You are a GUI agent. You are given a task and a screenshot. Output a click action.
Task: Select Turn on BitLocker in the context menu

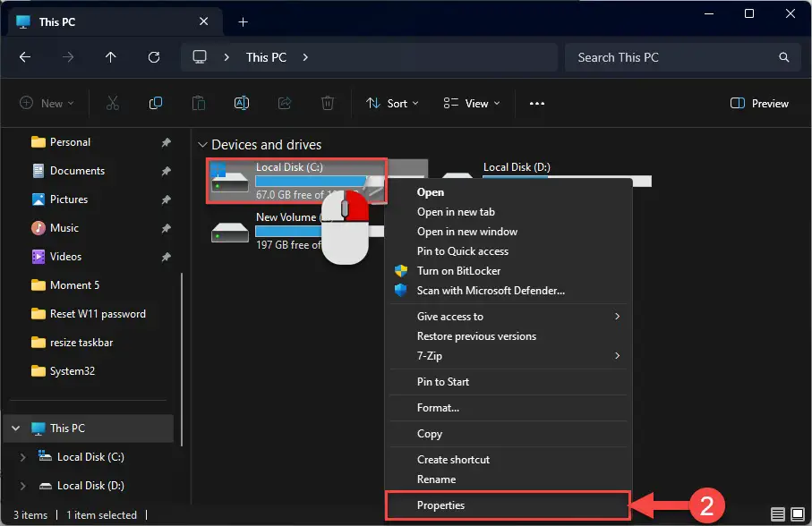click(x=457, y=270)
